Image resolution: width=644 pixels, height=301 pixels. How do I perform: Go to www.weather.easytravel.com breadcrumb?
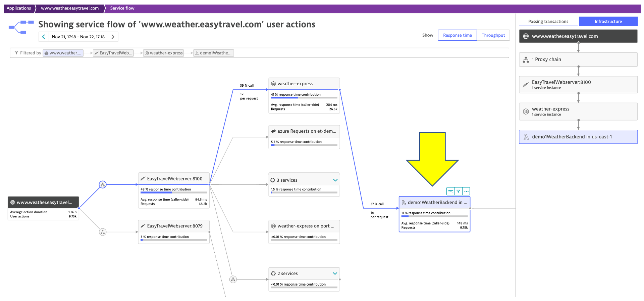pos(70,8)
